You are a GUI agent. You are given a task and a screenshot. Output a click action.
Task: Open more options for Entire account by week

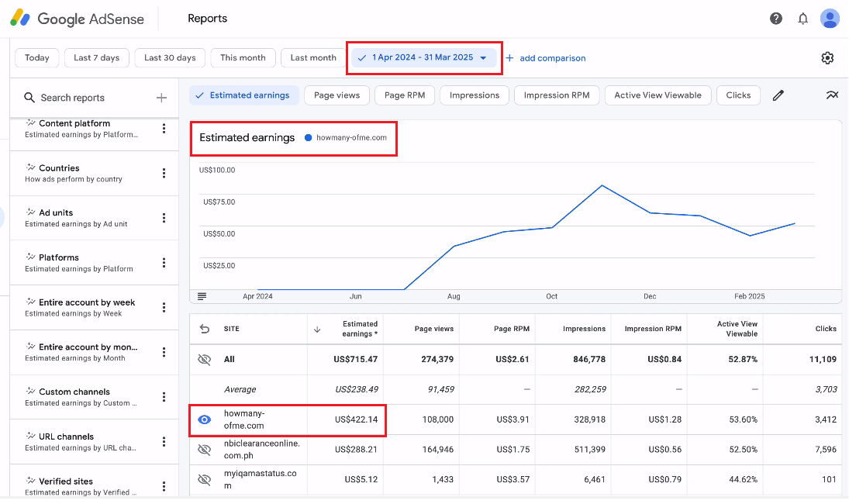[164, 308]
